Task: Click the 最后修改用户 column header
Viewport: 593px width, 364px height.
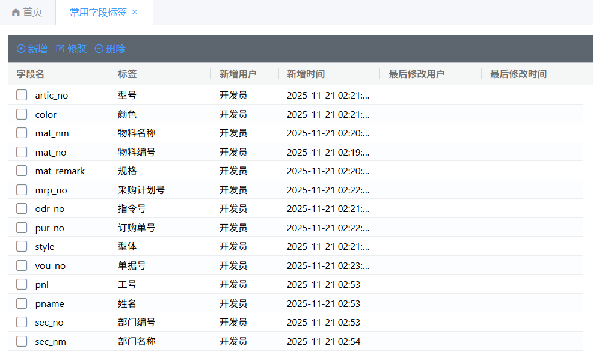Action: pyautogui.click(x=416, y=74)
